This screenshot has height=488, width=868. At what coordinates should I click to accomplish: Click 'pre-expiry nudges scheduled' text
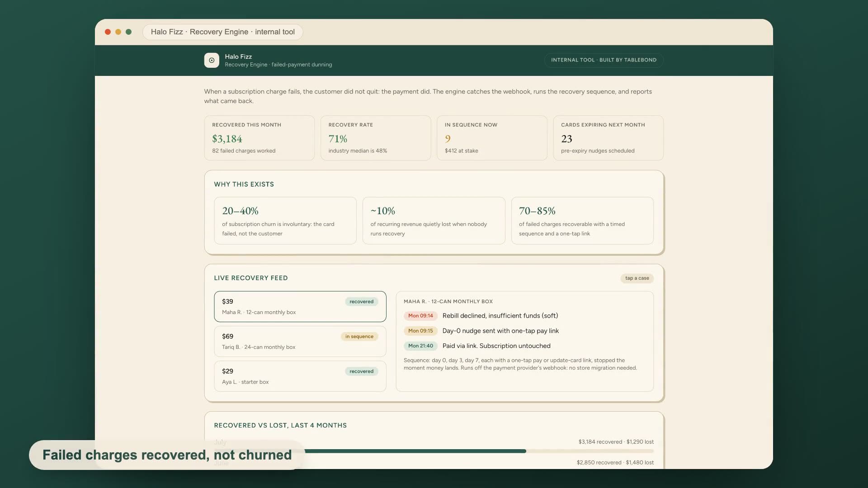coord(598,151)
